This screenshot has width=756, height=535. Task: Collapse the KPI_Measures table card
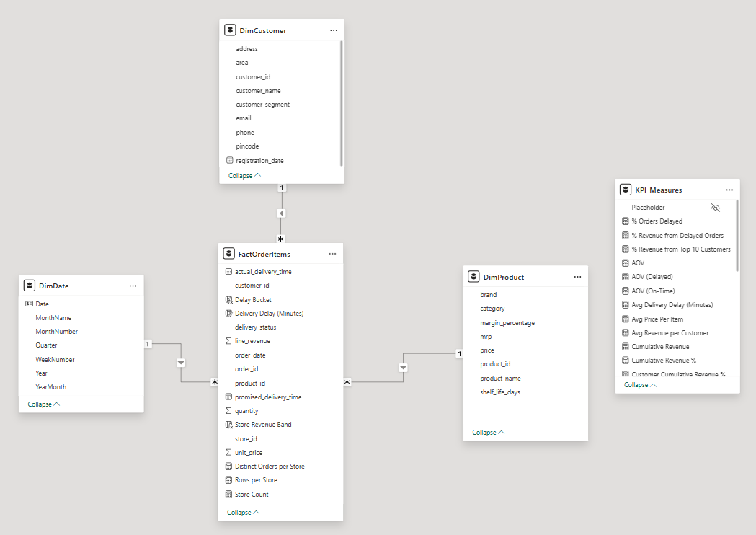(x=640, y=385)
